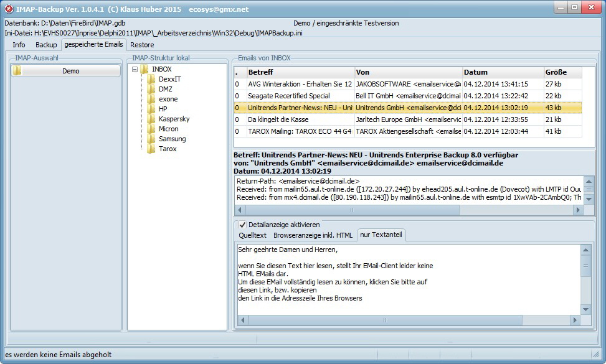Select the AVG Winteraktion email row

point(408,84)
